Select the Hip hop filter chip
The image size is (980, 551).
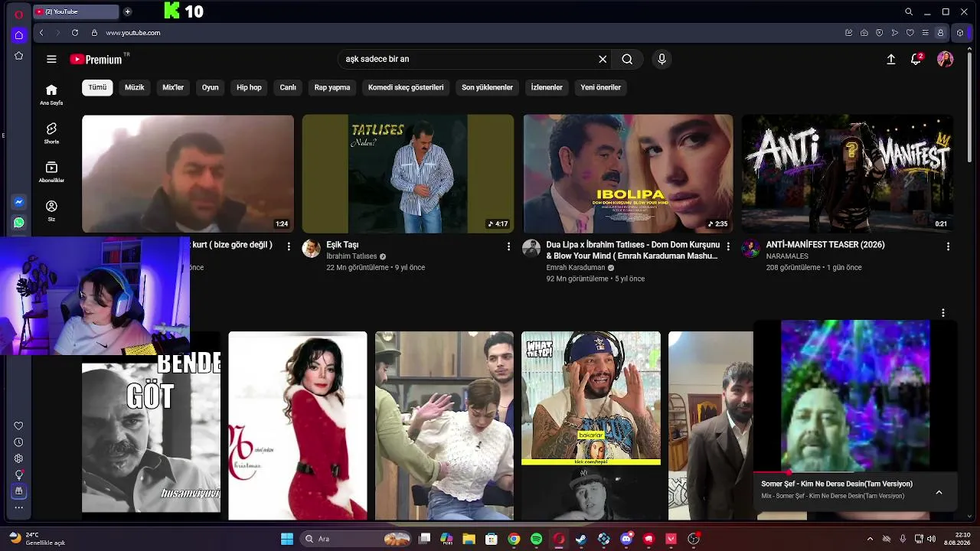[x=249, y=87]
